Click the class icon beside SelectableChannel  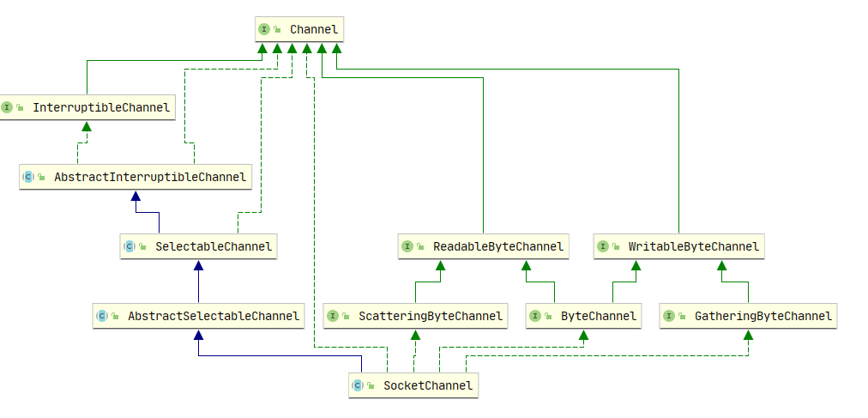tap(129, 246)
